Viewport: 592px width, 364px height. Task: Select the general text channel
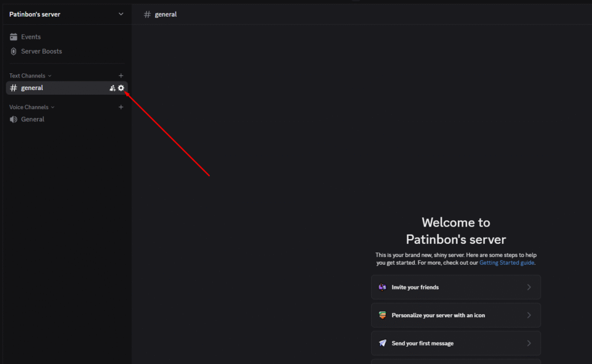point(67,88)
